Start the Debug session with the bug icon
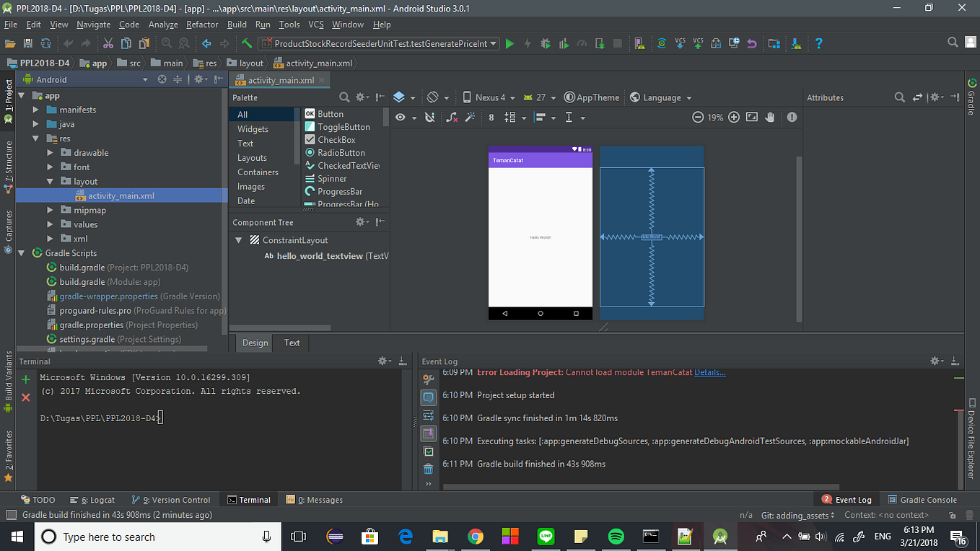The height and width of the screenshot is (551, 980). point(546,43)
